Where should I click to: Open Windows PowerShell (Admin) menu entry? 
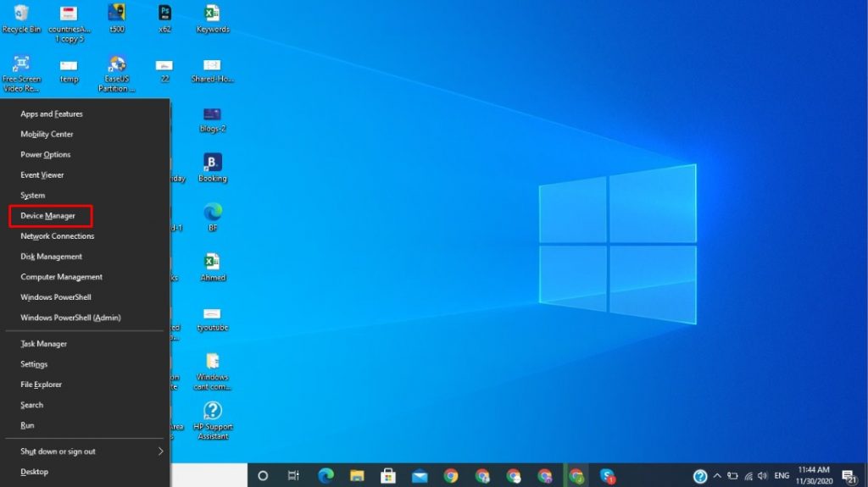[70, 318]
